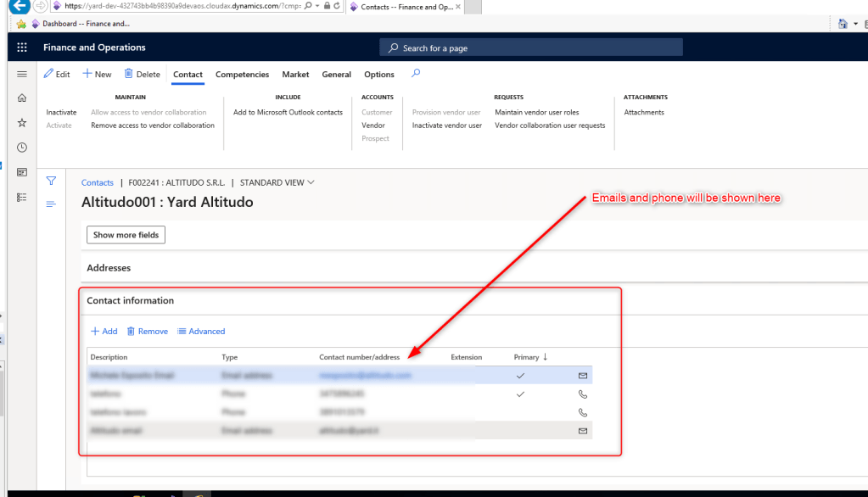Expand the Addresses section

point(109,268)
